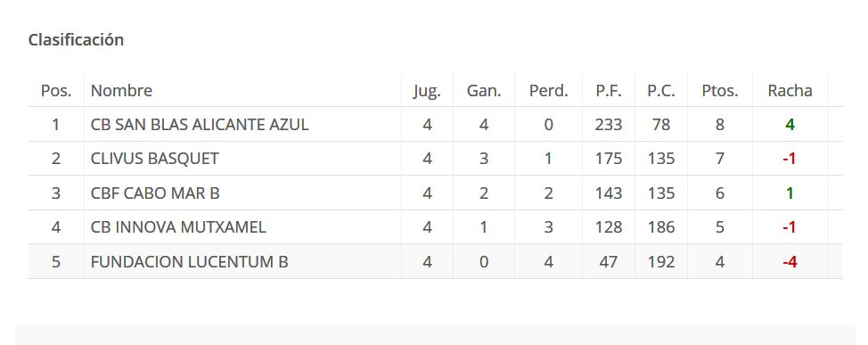Image resolution: width=868 pixels, height=345 pixels.
Task: Click the Gan. column header
Action: (484, 90)
